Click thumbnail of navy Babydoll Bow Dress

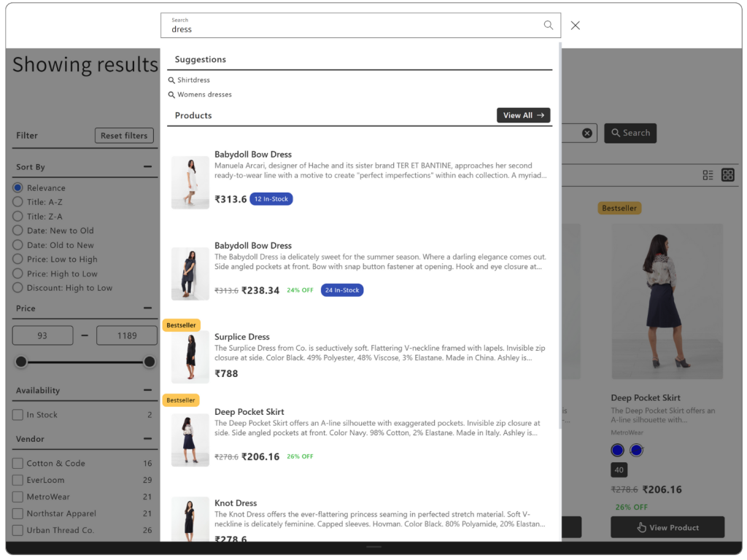pos(190,274)
